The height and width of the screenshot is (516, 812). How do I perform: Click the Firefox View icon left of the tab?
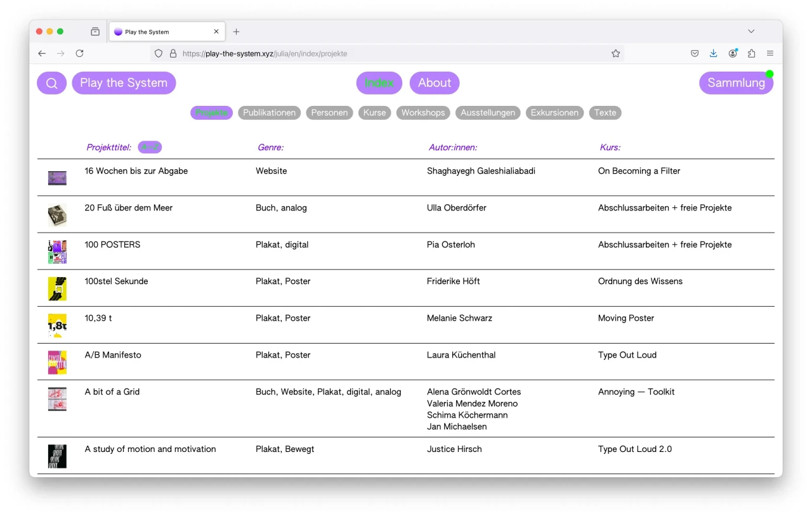[95, 32]
